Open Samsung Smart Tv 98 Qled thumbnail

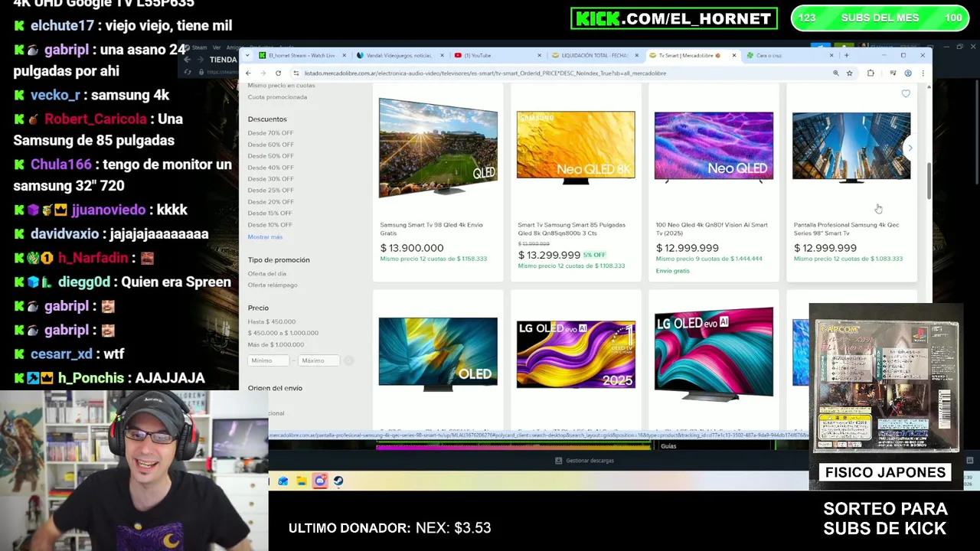[x=438, y=148]
